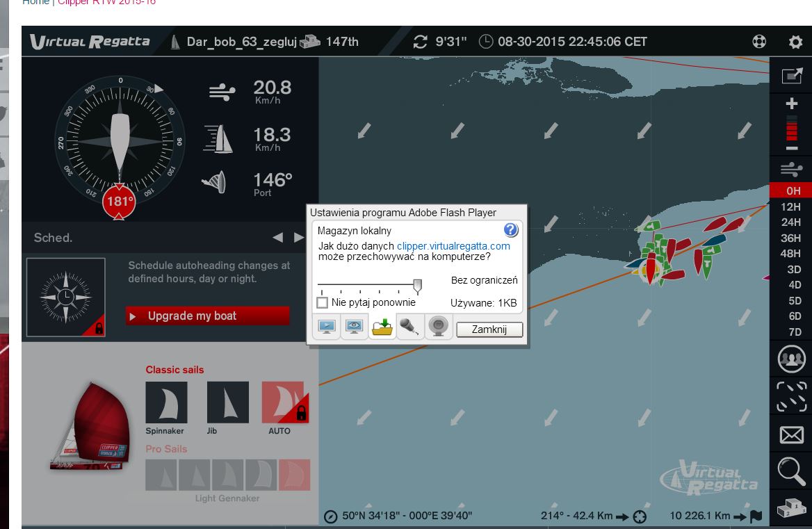The image size is (812, 529).
Task: Click the boat speed icon
Action: tap(218, 139)
